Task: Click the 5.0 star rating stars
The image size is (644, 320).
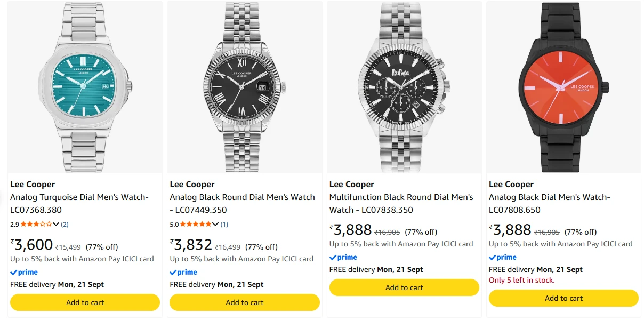Action: coord(196,224)
